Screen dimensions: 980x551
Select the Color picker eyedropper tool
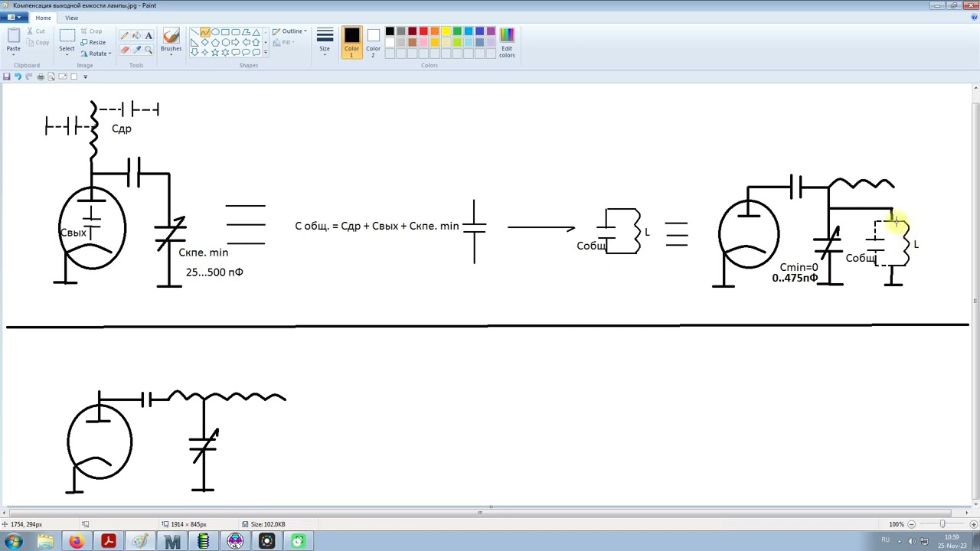pos(136,50)
